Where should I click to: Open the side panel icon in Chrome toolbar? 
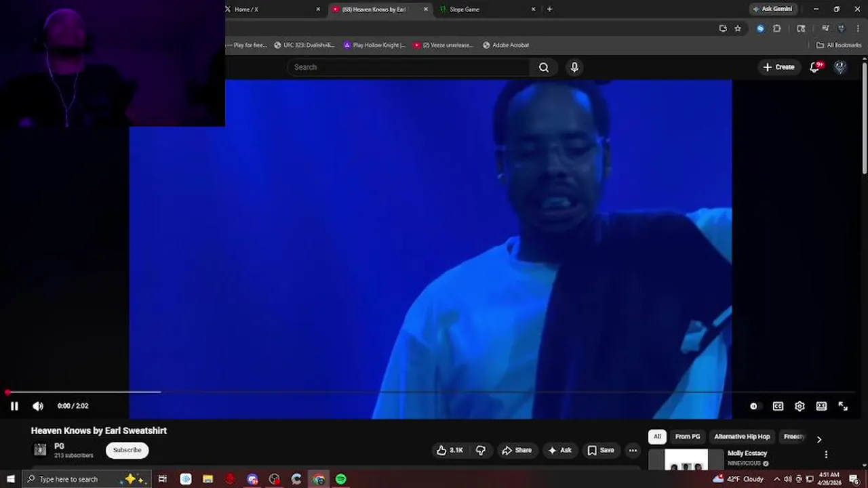(x=802, y=28)
